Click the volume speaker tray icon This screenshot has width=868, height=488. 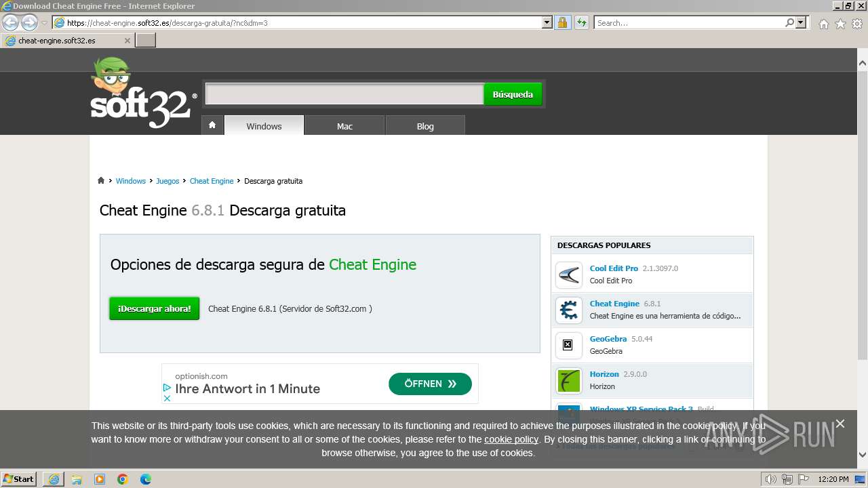771,479
